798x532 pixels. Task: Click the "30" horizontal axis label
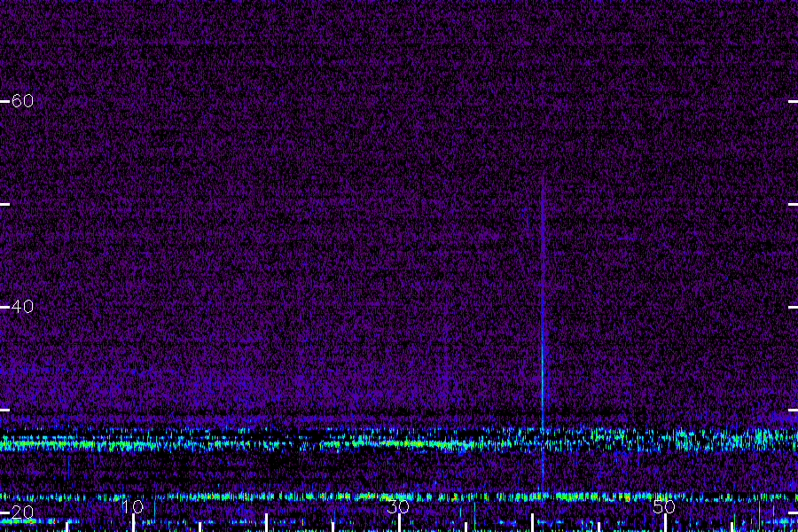click(x=398, y=506)
